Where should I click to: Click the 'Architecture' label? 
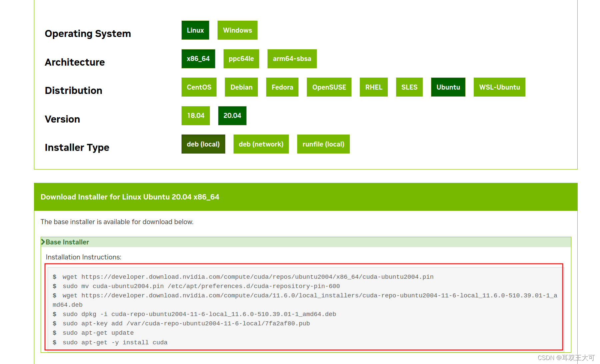[x=75, y=62]
